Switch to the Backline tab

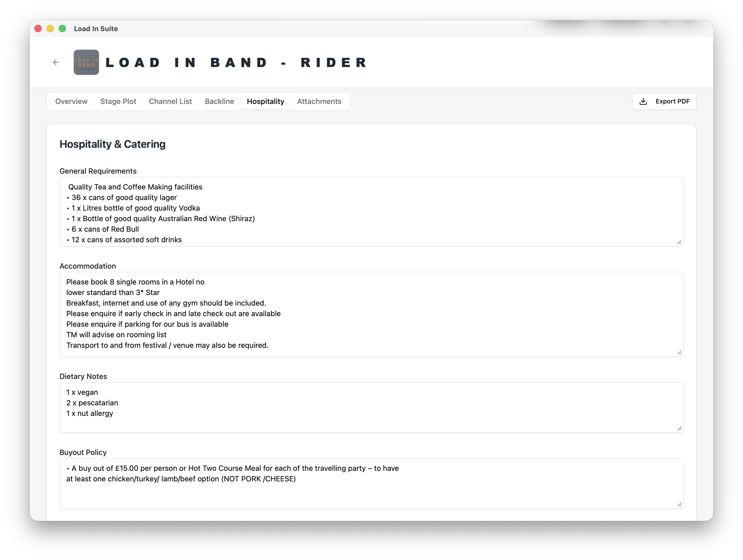click(219, 101)
